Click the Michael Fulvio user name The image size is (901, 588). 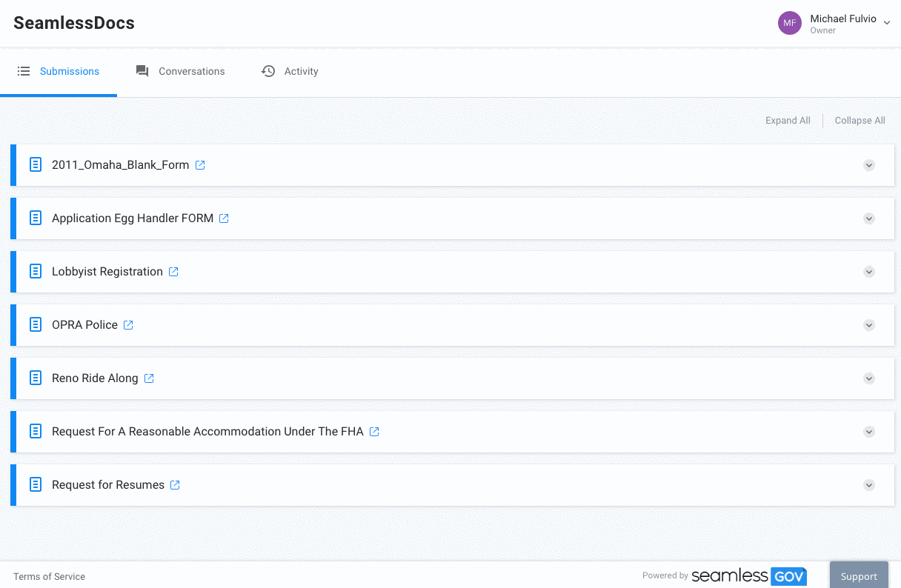coord(843,19)
